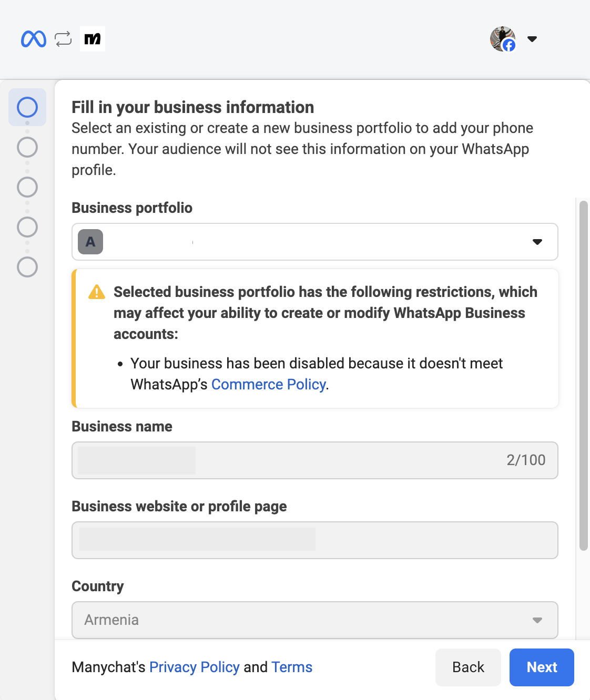
Task: Go back using the Back button
Action: coord(468,667)
